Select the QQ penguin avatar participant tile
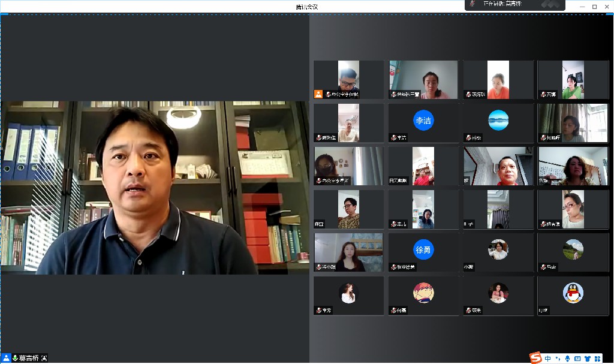Image resolution: width=614 pixels, height=364 pixels. (573, 293)
